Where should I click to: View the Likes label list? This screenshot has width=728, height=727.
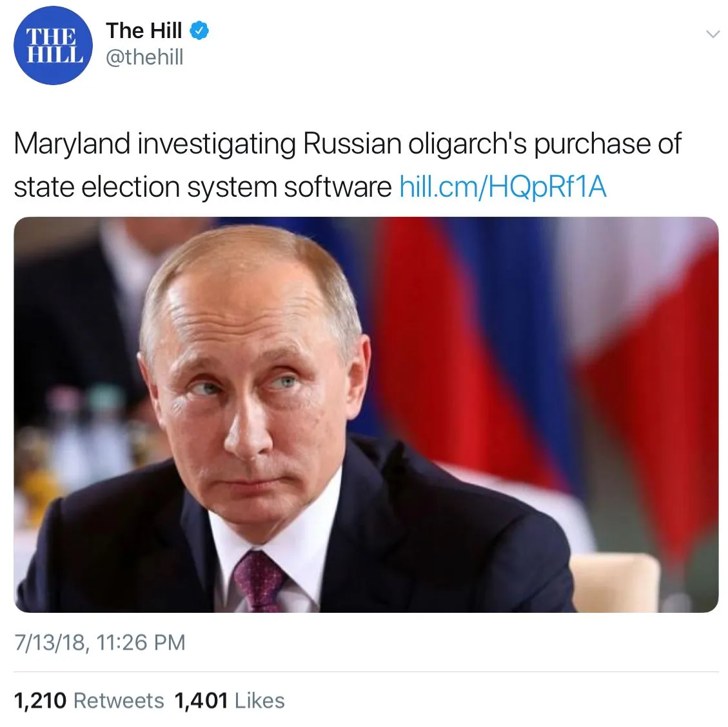coord(259,701)
